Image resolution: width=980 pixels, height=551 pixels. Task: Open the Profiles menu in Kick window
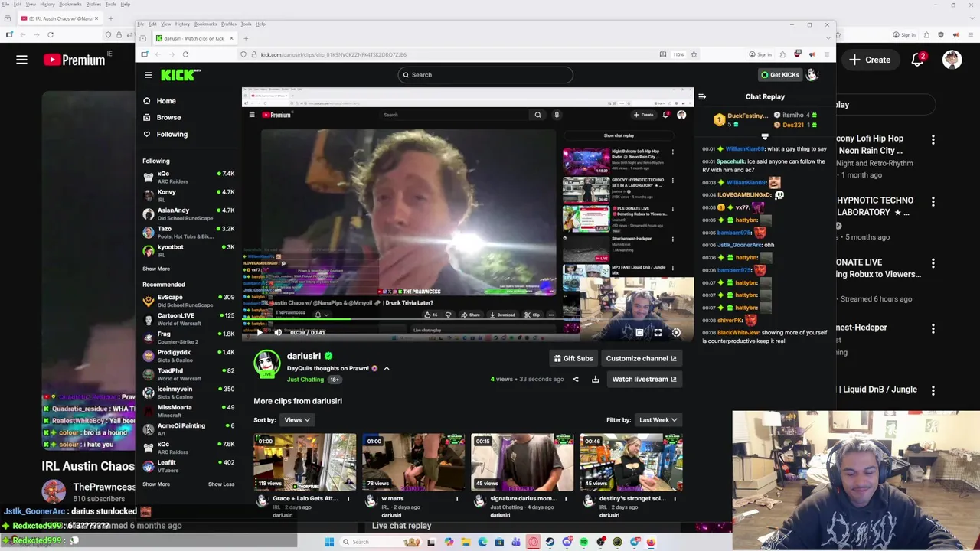pos(228,24)
